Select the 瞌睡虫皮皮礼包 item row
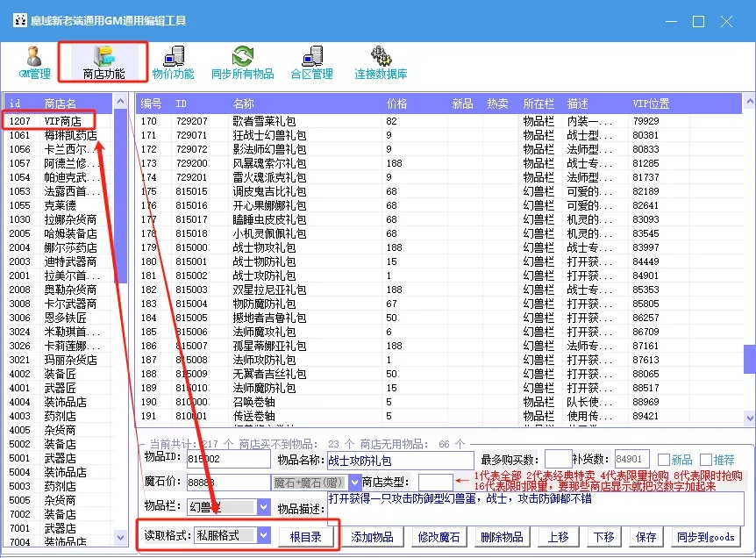The image size is (756, 558). tap(439, 219)
